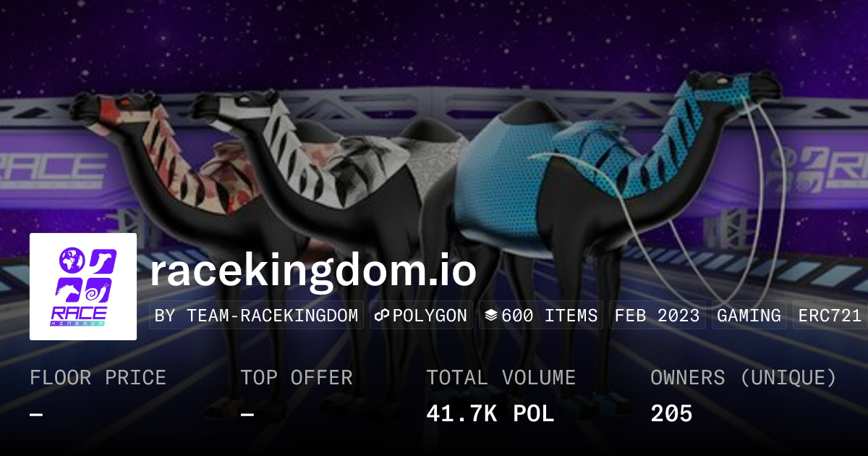This screenshot has width=868, height=456.
Task: Click the Polygon chain link icon
Action: pos(383,316)
